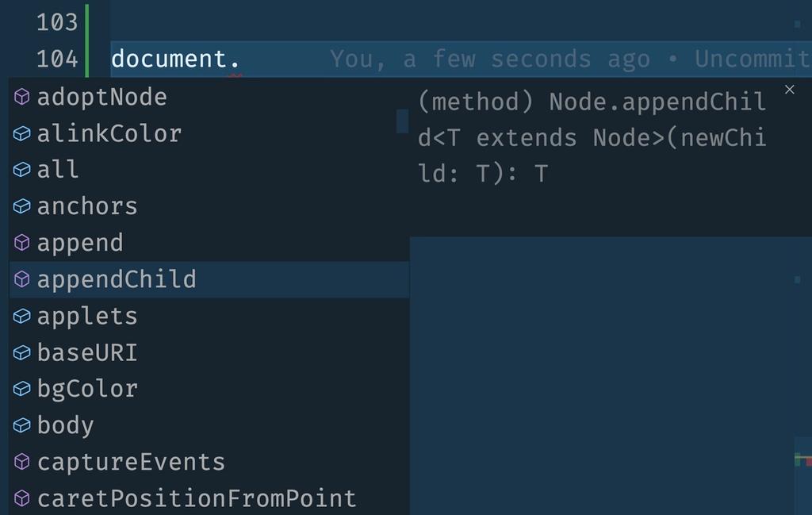Click the property icon beside anchors

point(21,206)
